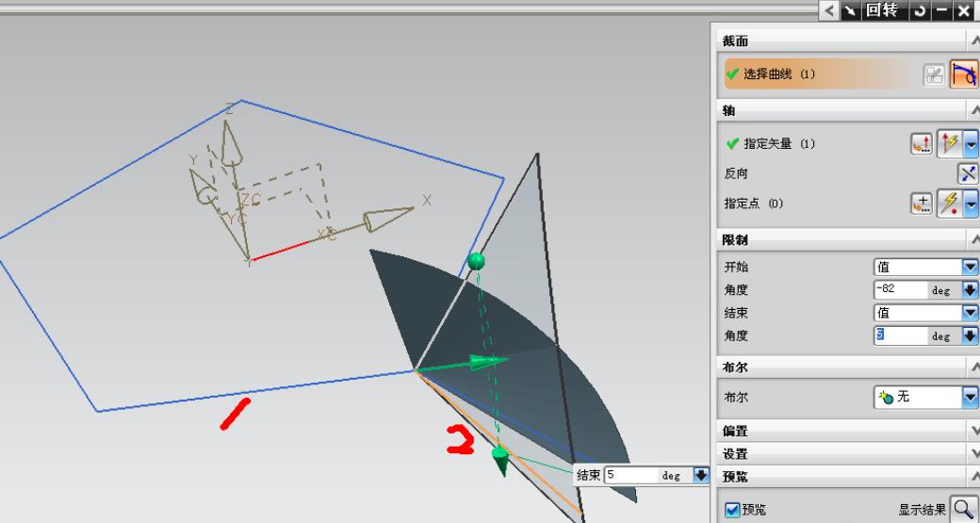This screenshot has width=980, height=523.
Task: Click the 反向 reverse direction icon
Action: click(968, 173)
